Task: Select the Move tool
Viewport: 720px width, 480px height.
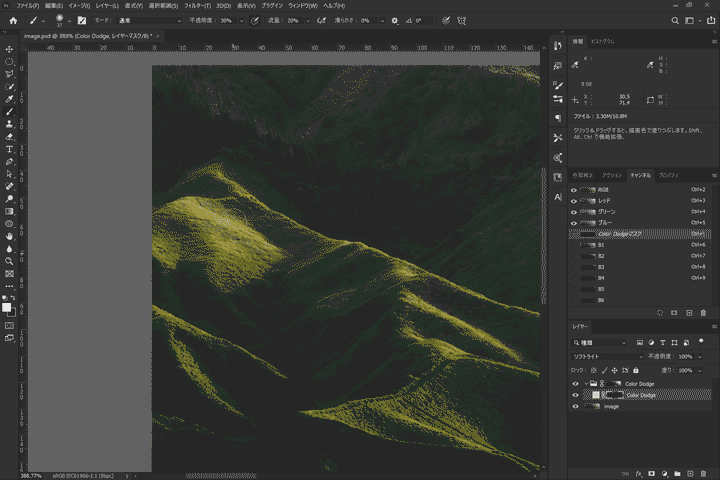Action: click(9, 49)
